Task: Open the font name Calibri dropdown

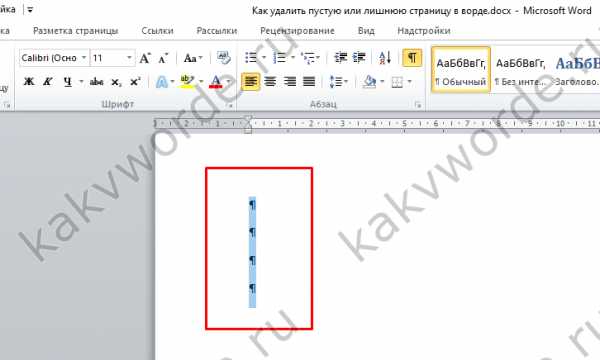Action: point(84,58)
